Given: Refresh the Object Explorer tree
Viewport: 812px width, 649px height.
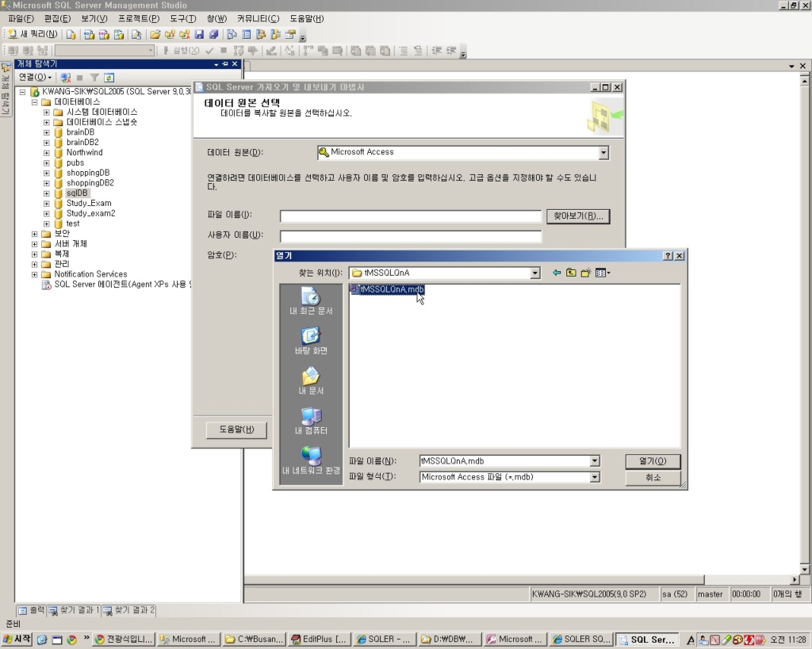Looking at the screenshot, I should point(109,78).
